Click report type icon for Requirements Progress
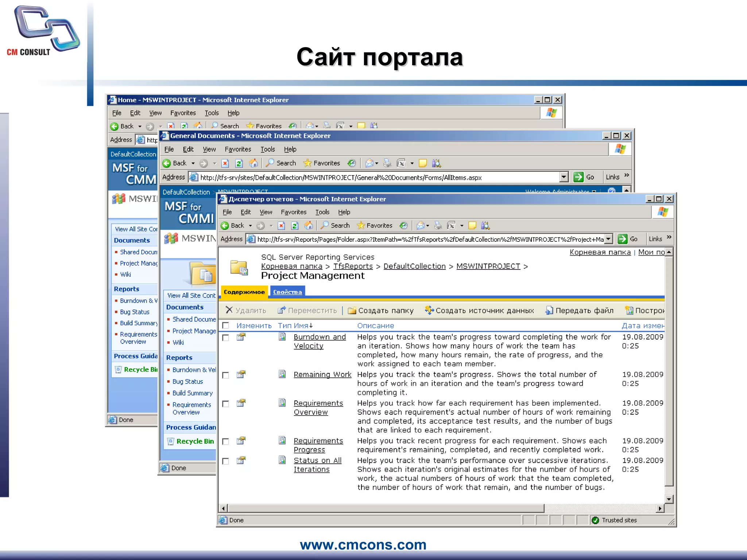Viewport: 747px width, 560px height. click(x=282, y=441)
